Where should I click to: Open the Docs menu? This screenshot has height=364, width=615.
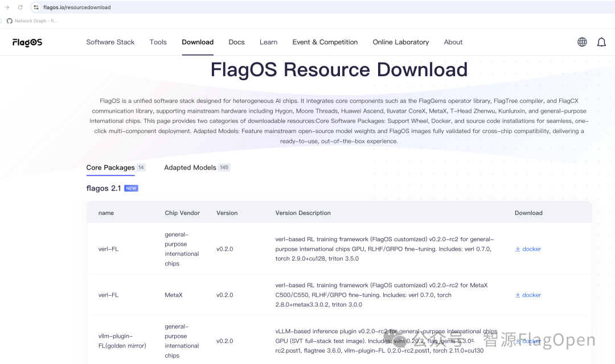point(236,42)
